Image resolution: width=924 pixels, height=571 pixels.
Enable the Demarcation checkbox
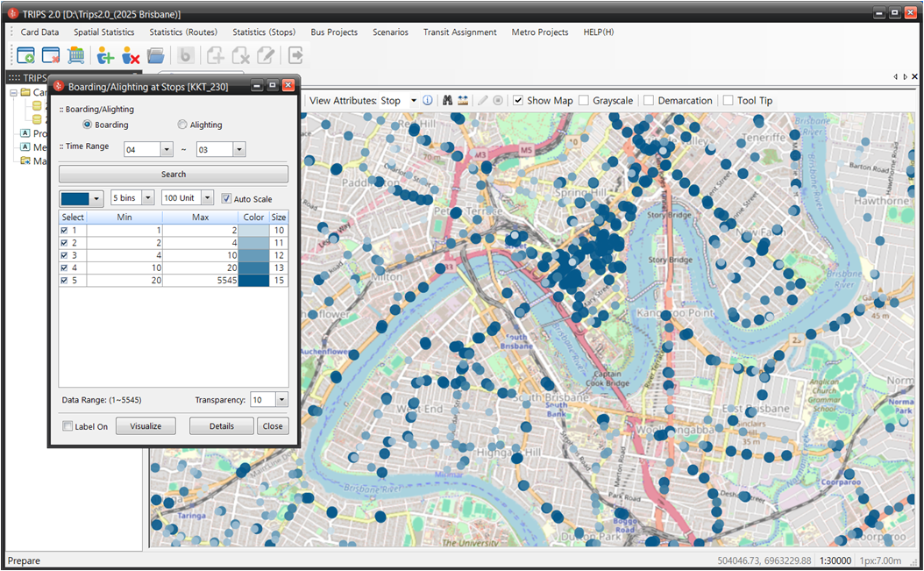649,100
